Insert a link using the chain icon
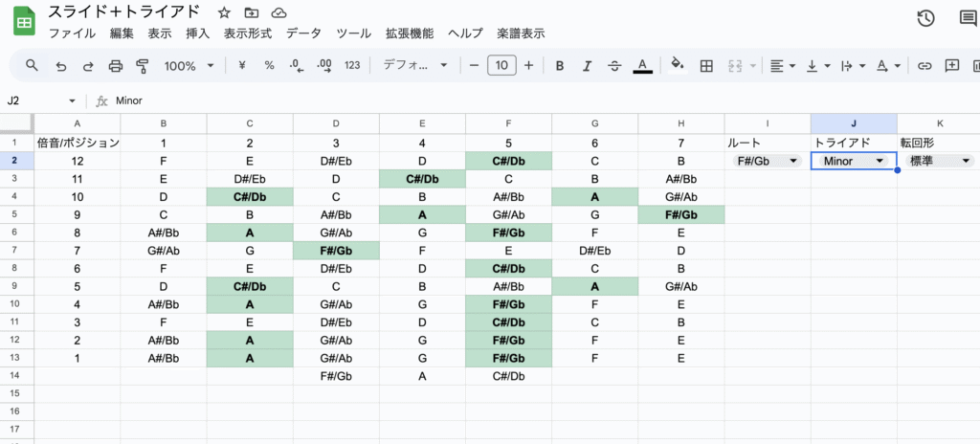The width and height of the screenshot is (980, 444). pos(924,66)
